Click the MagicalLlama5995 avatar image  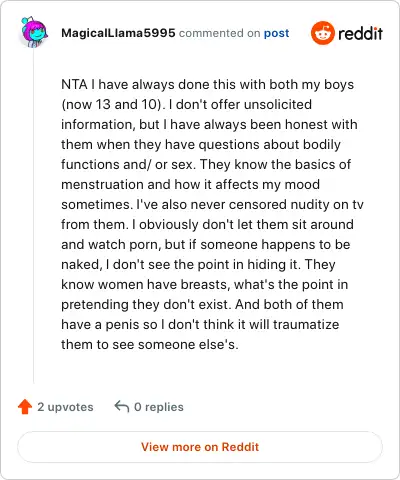tap(33, 32)
